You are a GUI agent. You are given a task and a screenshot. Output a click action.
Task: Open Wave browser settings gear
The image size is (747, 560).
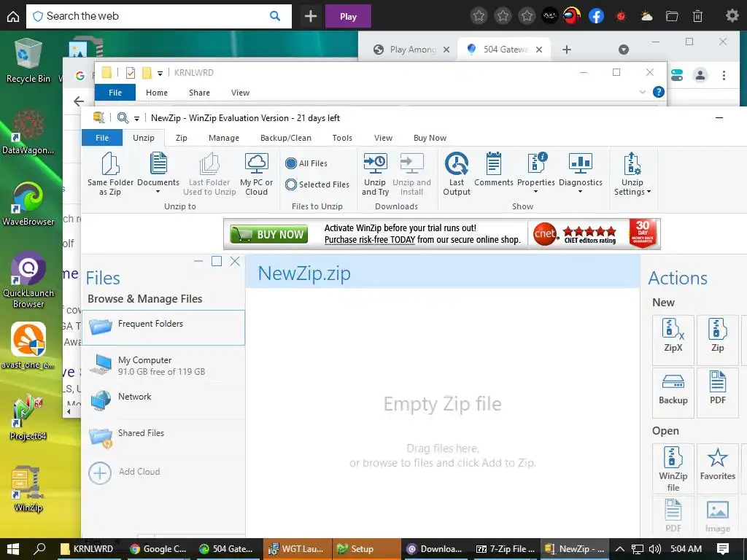pos(732,16)
